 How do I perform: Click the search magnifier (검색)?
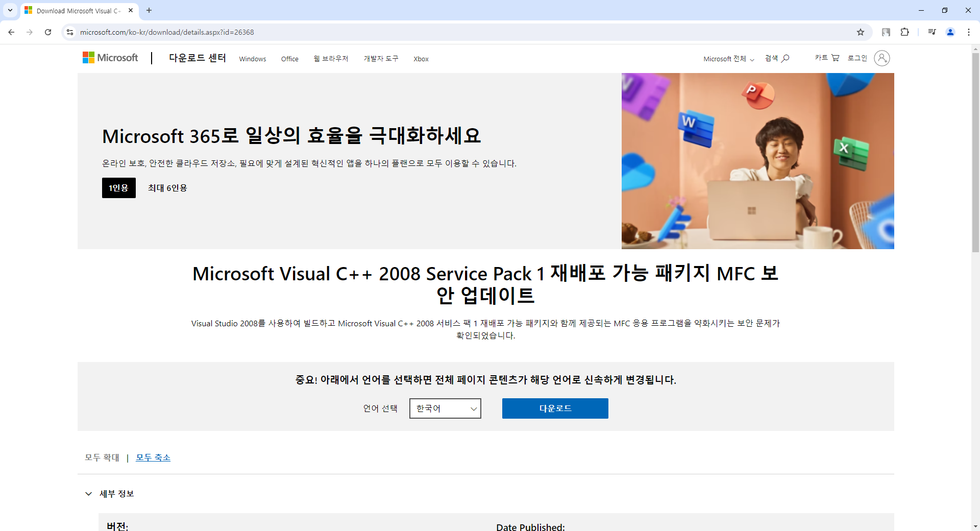point(777,58)
